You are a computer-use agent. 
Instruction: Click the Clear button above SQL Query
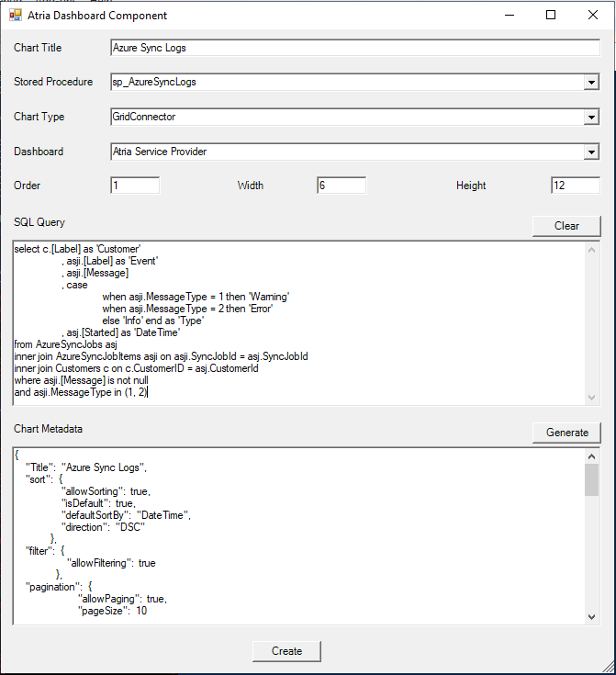(566, 226)
